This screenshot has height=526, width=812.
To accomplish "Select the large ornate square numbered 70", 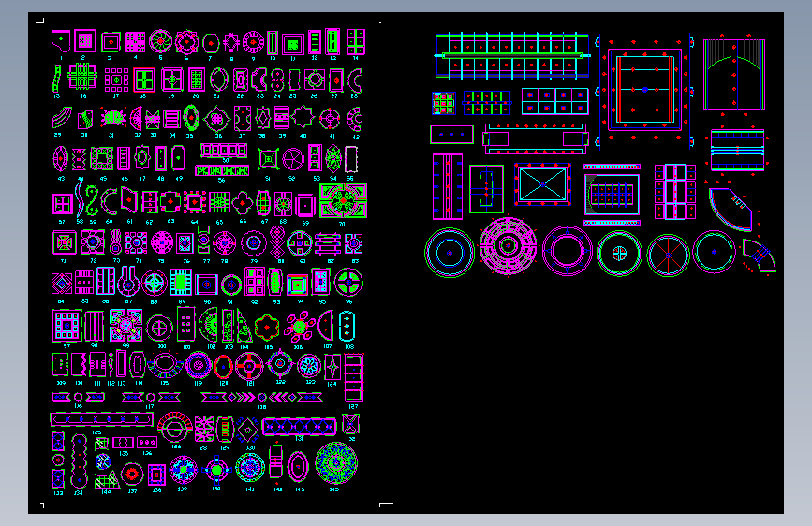I will click(344, 201).
